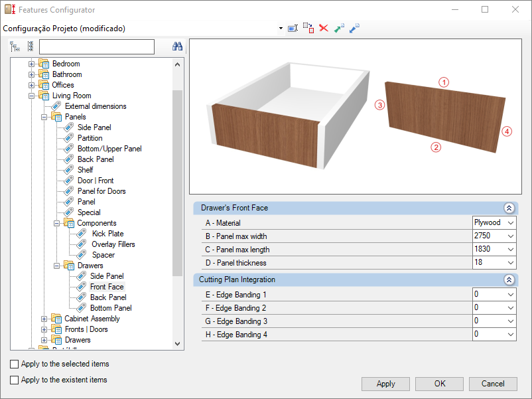This screenshot has height=399, width=532.
Task: Enable Apply to the existent items
Action: [x=14, y=380]
